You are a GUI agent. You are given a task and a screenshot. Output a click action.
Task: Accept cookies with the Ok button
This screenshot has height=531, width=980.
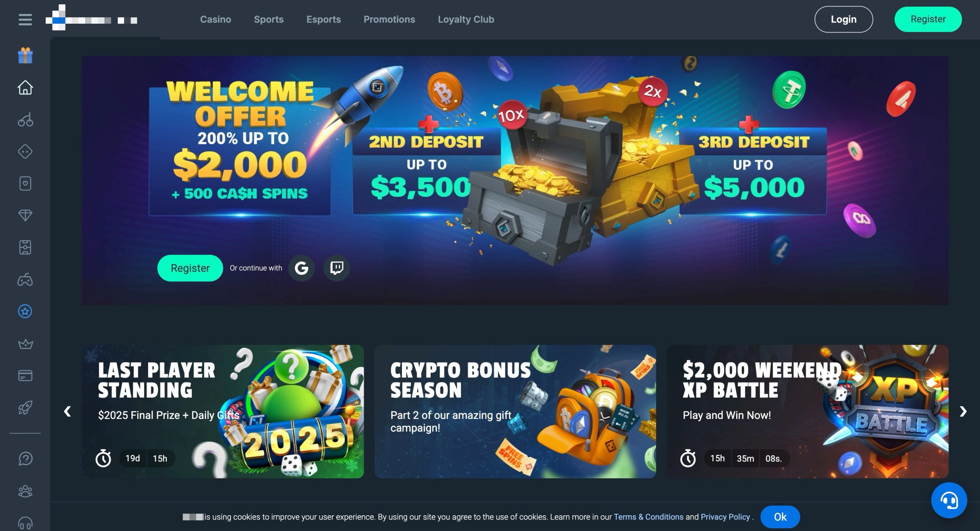(780, 517)
